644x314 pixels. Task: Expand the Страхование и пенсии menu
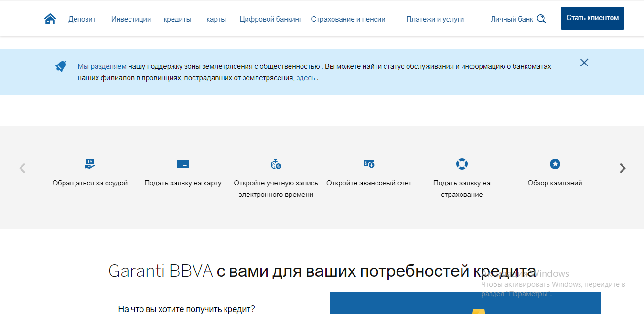pos(348,19)
